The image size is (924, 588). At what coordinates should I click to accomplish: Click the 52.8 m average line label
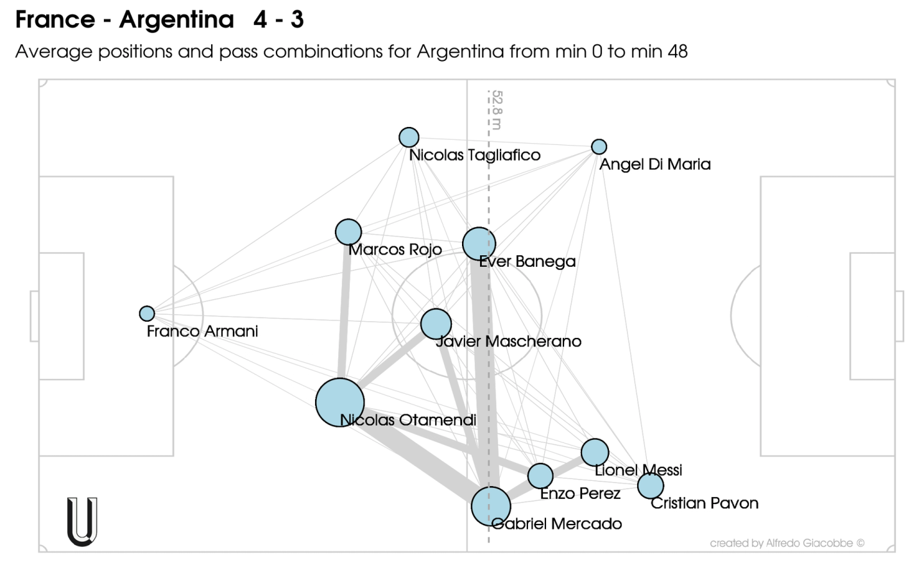497,110
